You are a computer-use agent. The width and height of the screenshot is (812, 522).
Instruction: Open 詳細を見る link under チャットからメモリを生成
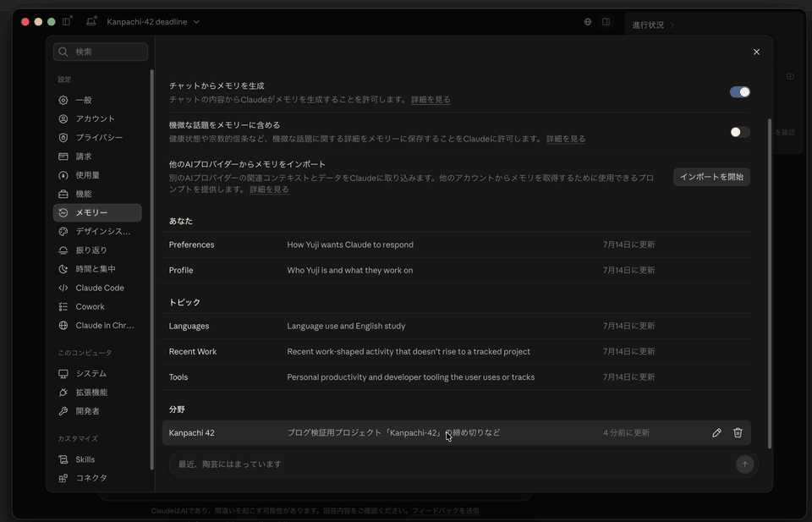tap(431, 100)
